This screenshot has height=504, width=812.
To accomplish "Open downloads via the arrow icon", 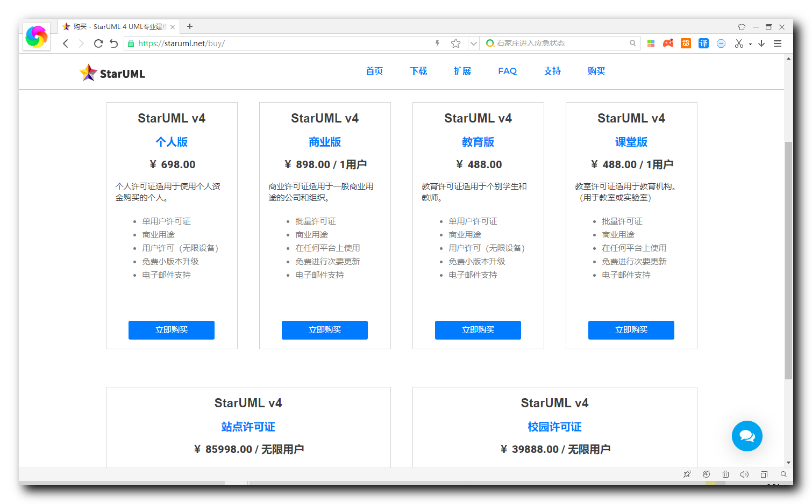I will (x=762, y=43).
